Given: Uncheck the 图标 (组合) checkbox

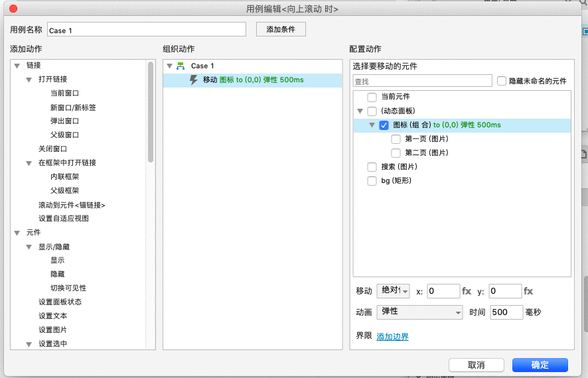Looking at the screenshot, I should (384, 125).
